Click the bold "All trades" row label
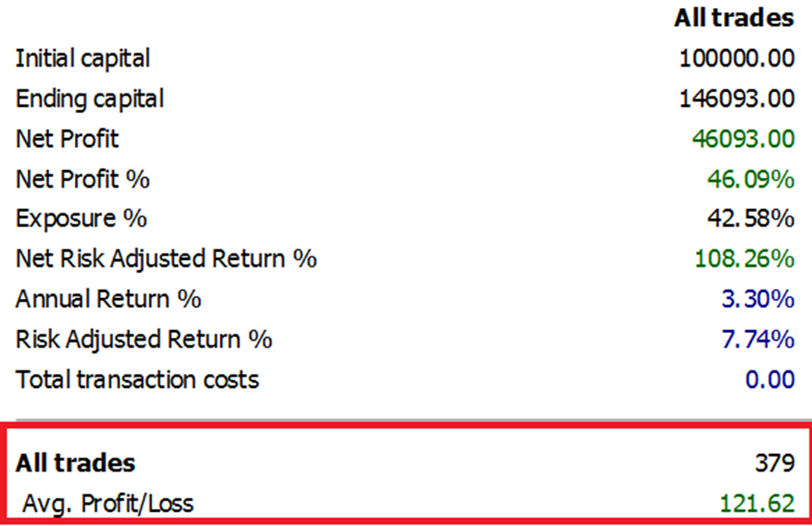Image resolution: width=812 pixels, height=526 pixels. (76, 463)
